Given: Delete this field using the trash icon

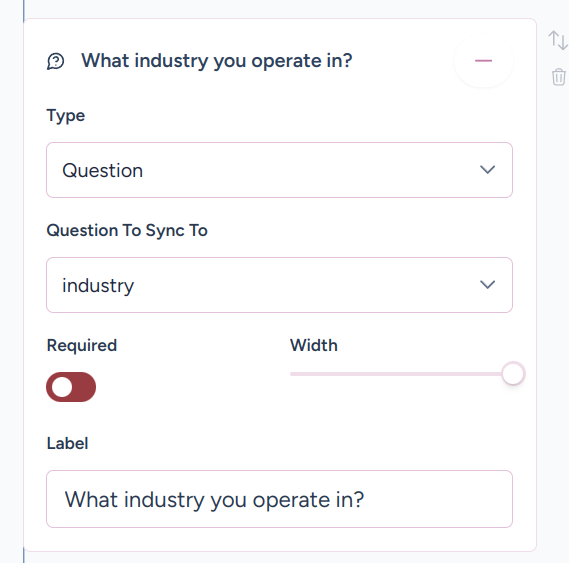Looking at the screenshot, I should click(x=558, y=77).
